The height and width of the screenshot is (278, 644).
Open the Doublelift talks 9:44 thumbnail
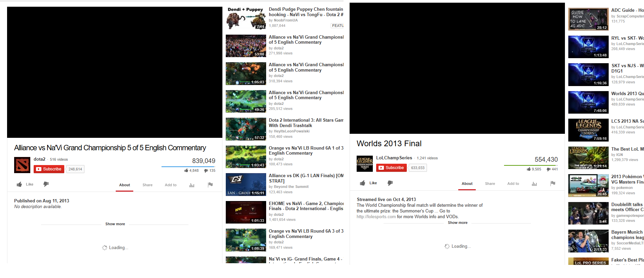coord(588,213)
